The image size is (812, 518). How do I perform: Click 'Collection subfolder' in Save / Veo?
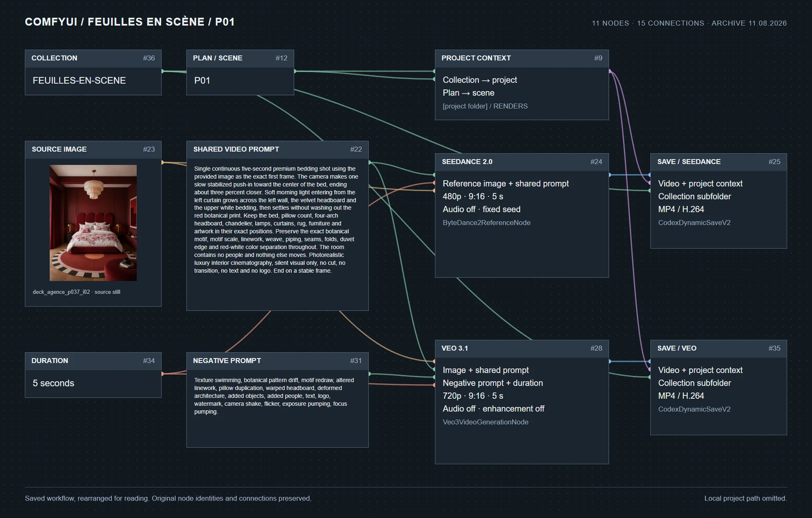pyautogui.click(x=694, y=383)
